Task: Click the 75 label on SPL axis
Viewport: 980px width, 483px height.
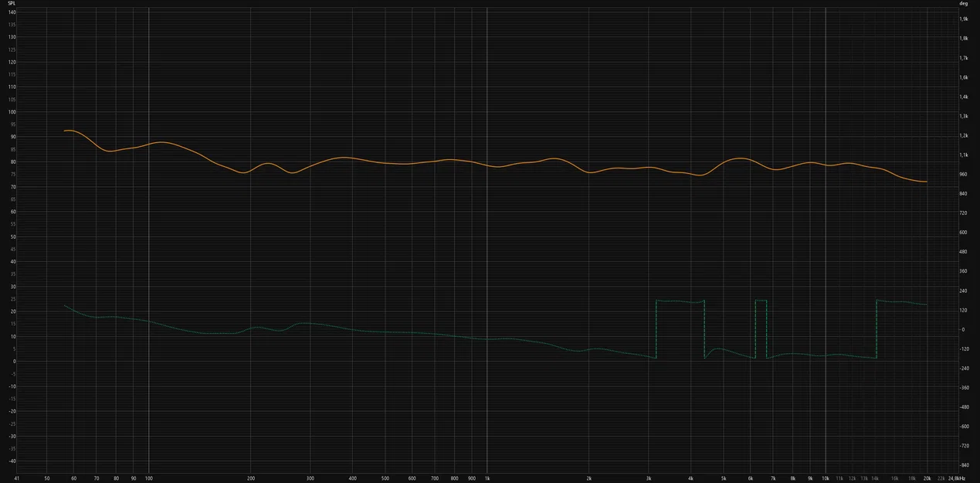Action: [12, 174]
